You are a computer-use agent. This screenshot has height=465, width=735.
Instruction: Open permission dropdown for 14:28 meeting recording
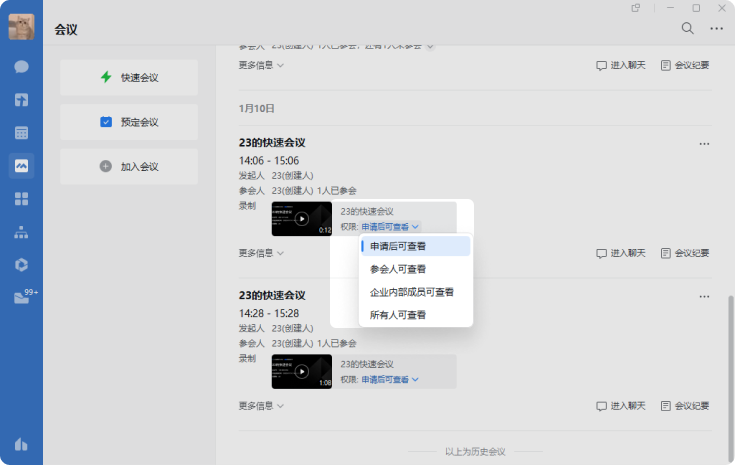(x=389, y=380)
